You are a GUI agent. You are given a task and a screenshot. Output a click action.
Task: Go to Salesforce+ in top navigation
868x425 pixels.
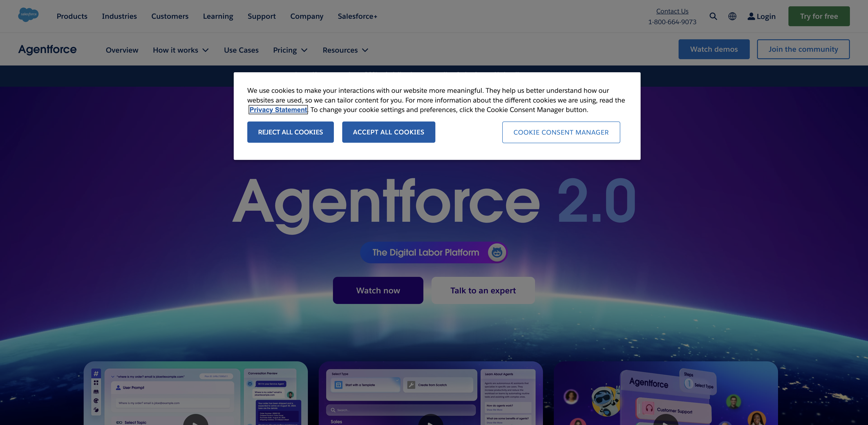pyautogui.click(x=358, y=16)
